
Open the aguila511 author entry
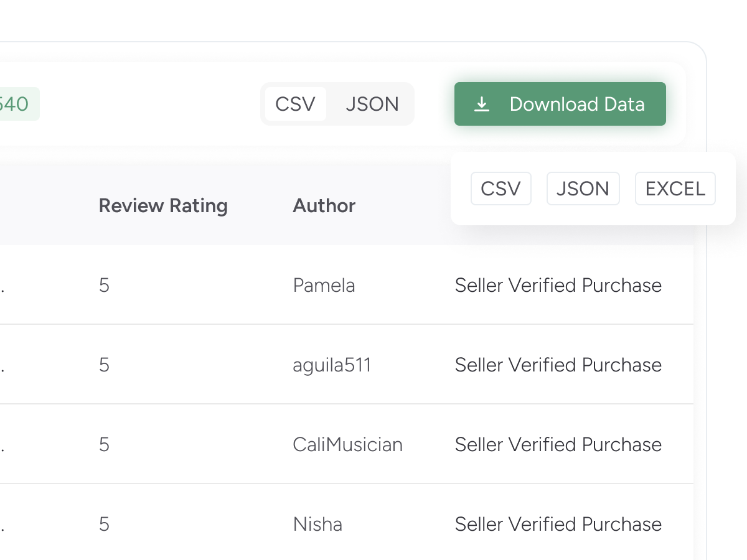(332, 365)
